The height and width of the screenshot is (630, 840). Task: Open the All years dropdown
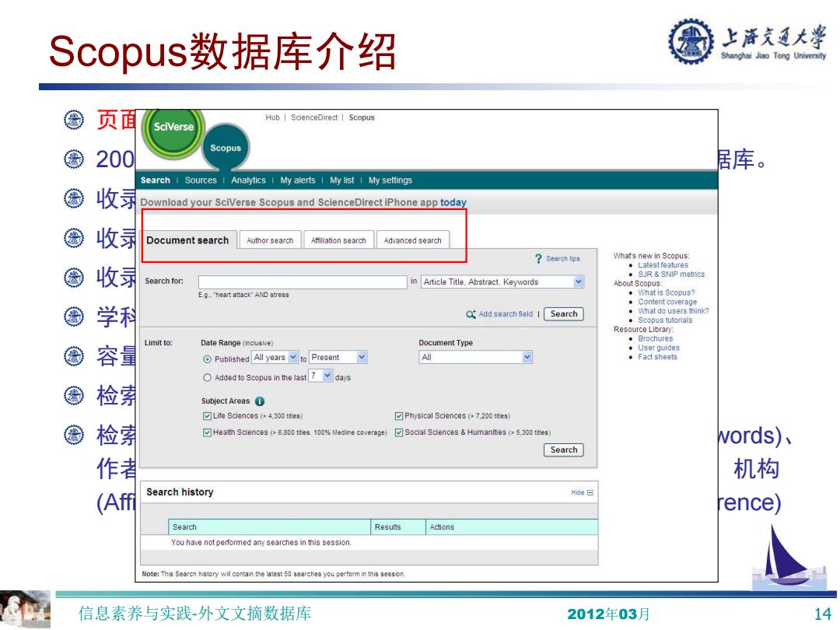(x=275, y=357)
